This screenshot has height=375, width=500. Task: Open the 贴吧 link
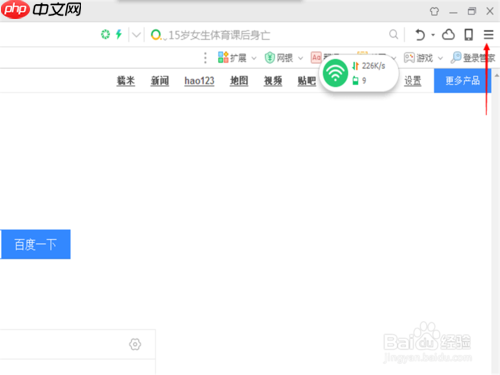(307, 81)
